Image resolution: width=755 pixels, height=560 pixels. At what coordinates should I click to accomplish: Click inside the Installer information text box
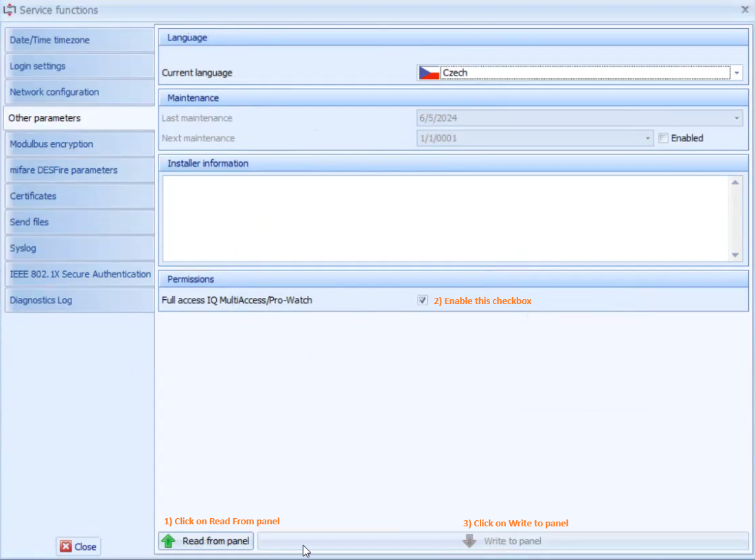tap(446, 219)
